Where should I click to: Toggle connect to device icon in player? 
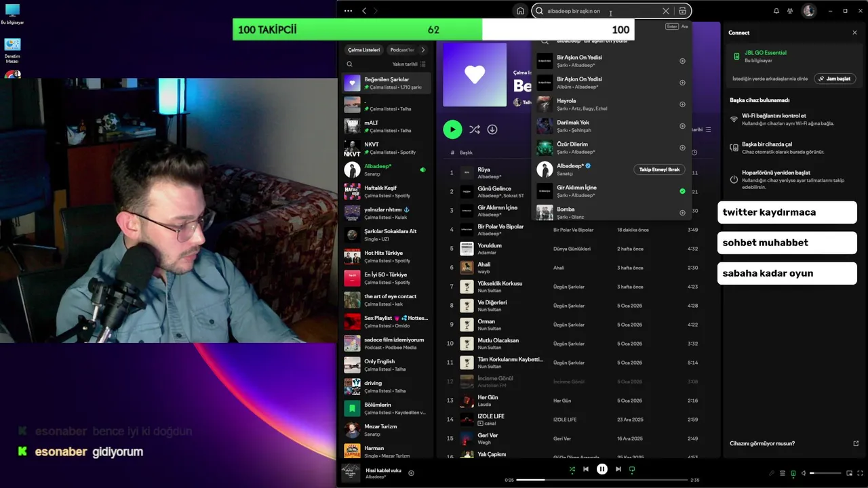[x=793, y=473]
